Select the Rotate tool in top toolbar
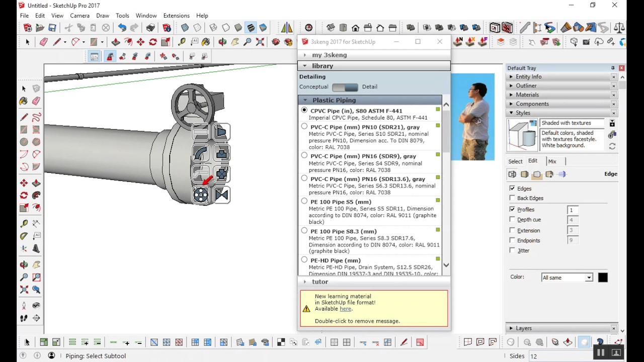Screen dimensions: 644x362 click(x=153, y=42)
